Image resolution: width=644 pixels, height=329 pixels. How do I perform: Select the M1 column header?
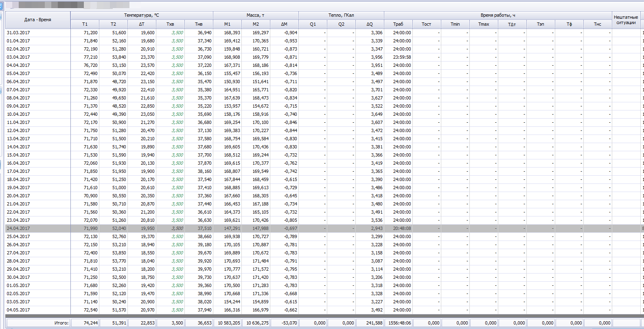tap(227, 24)
